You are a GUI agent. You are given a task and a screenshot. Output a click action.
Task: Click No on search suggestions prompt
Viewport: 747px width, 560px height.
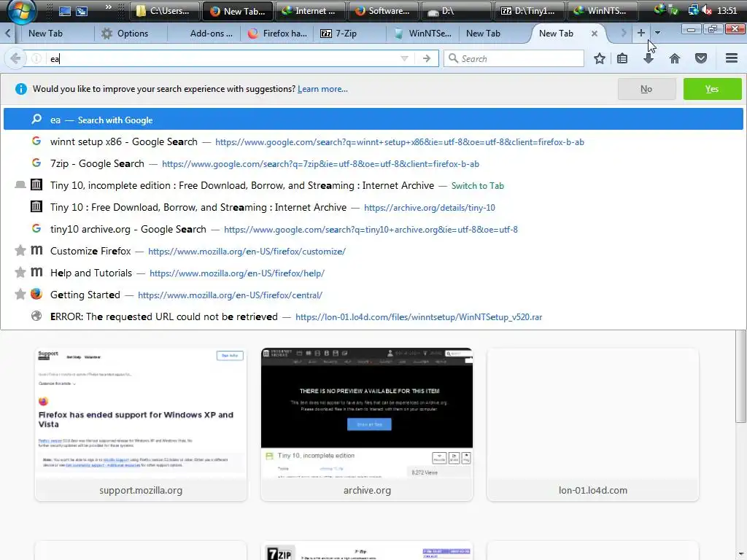tap(646, 89)
